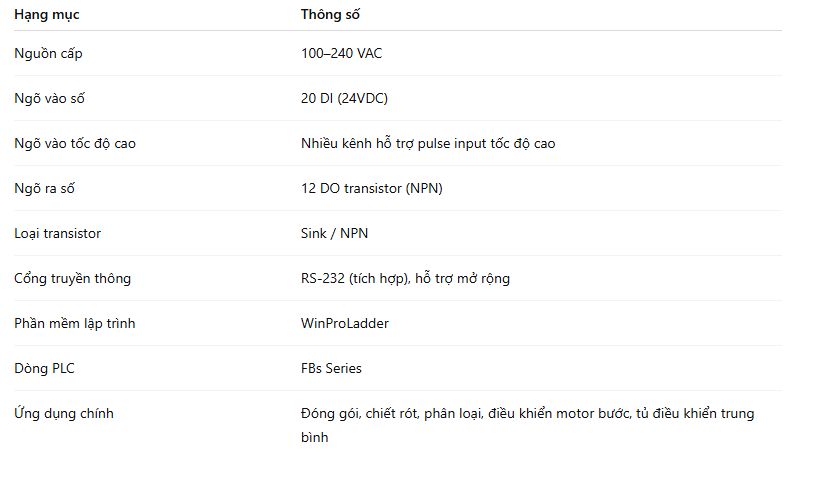Select the "Ngõ vào tốc độ cao" label
The image size is (835, 491).
75,143
